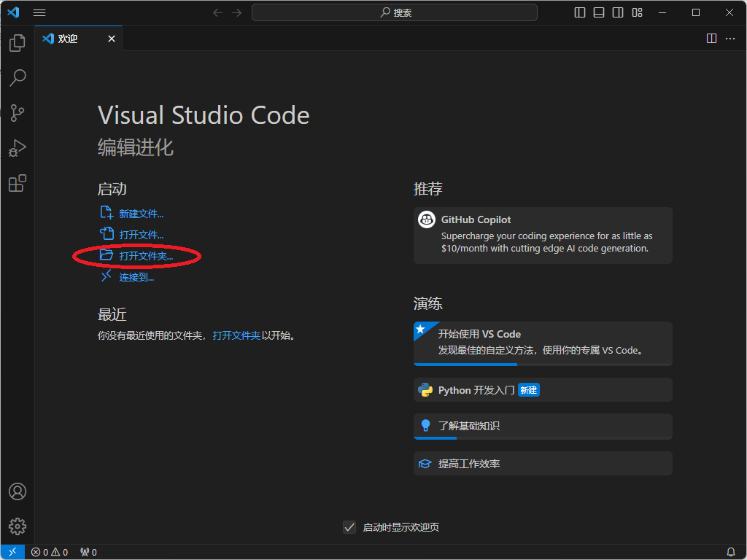The height and width of the screenshot is (560, 747).
Task: Open the Accounts menu icon
Action: coord(18,491)
